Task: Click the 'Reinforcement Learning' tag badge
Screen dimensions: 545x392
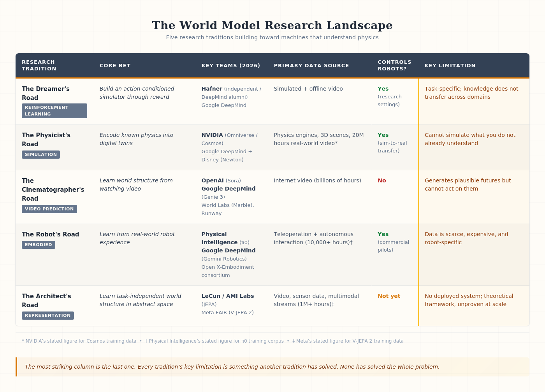Action: [x=54, y=111]
